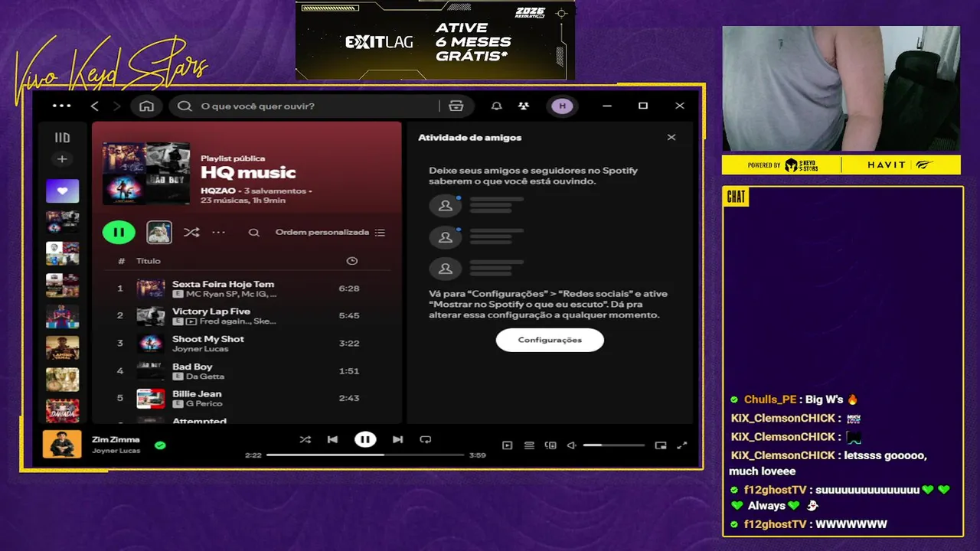Close the 'Atividade de amigos' panel

coord(671,138)
